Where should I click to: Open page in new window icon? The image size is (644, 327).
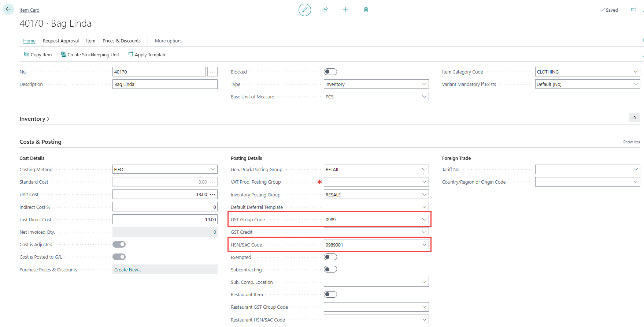point(633,10)
